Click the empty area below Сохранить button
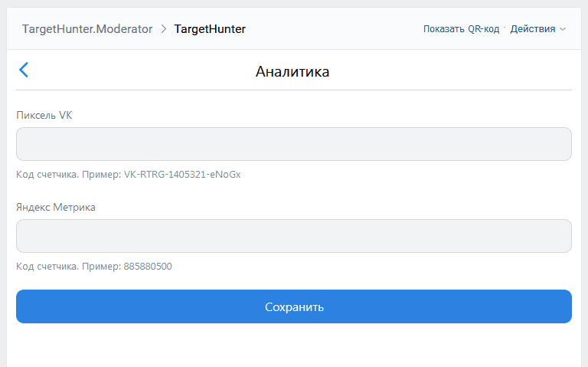Screen dimensions: 588x367 point(294,345)
